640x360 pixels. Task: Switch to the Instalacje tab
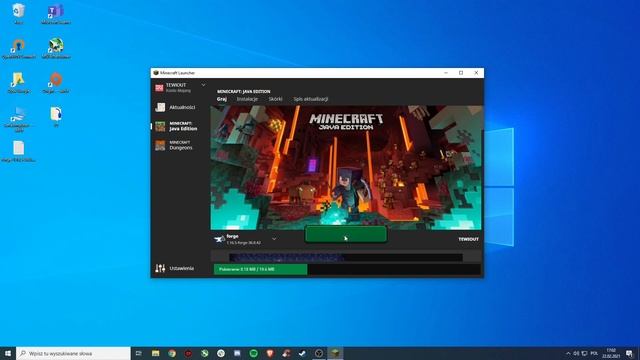[247, 99]
